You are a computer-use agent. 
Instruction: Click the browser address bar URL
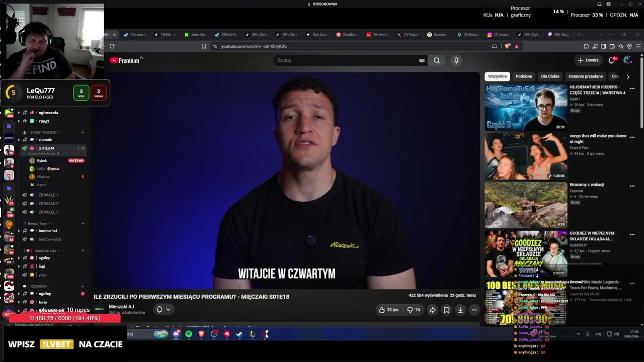click(254, 46)
